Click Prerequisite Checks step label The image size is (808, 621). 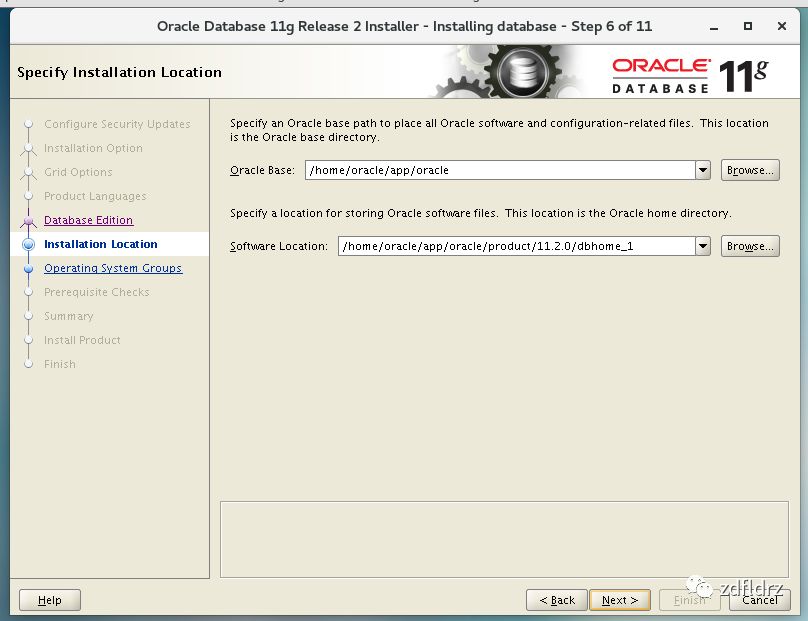(x=96, y=292)
